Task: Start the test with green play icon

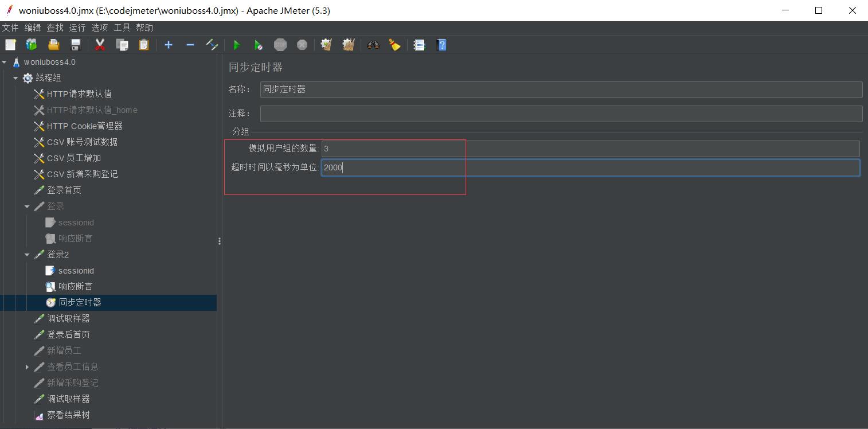Action: (237, 45)
